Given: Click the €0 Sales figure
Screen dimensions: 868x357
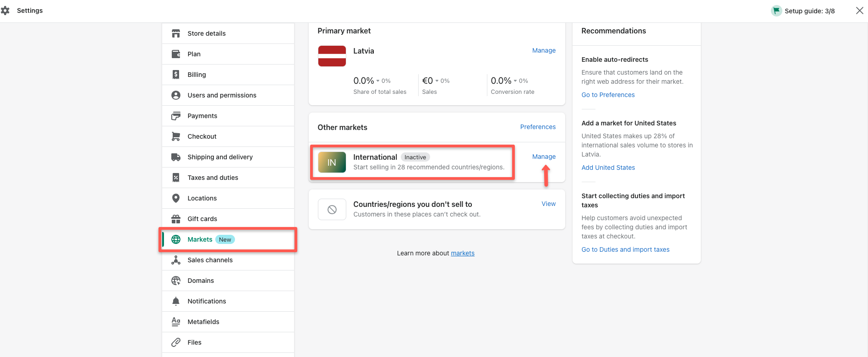Looking at the screenshot, I should (427, 81).
